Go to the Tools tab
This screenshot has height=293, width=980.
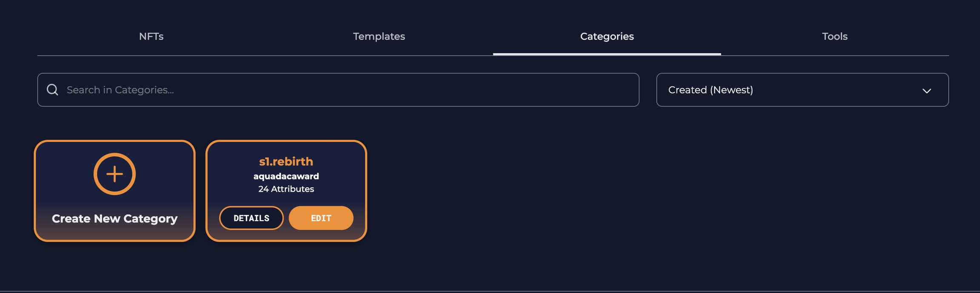coord(835,37)
